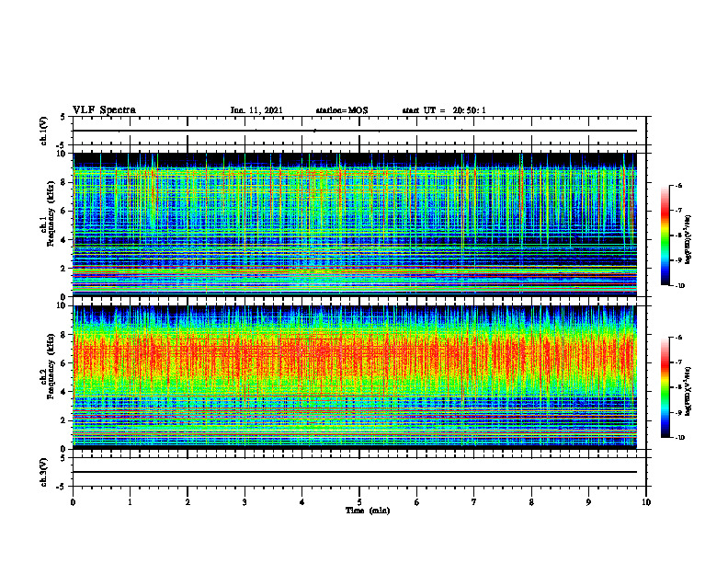
Task: Click the "4" tick on the time axis
Action: (x=301, y=502)
